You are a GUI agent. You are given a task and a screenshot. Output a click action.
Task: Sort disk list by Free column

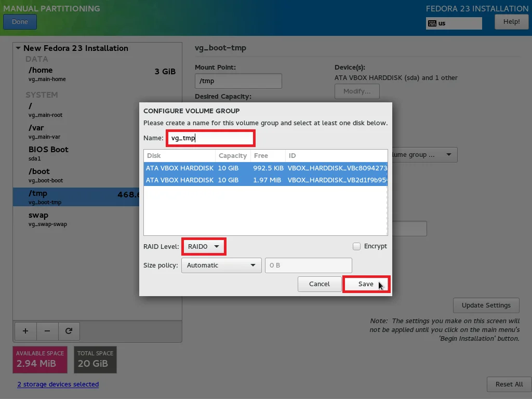[x=268, y=156]
